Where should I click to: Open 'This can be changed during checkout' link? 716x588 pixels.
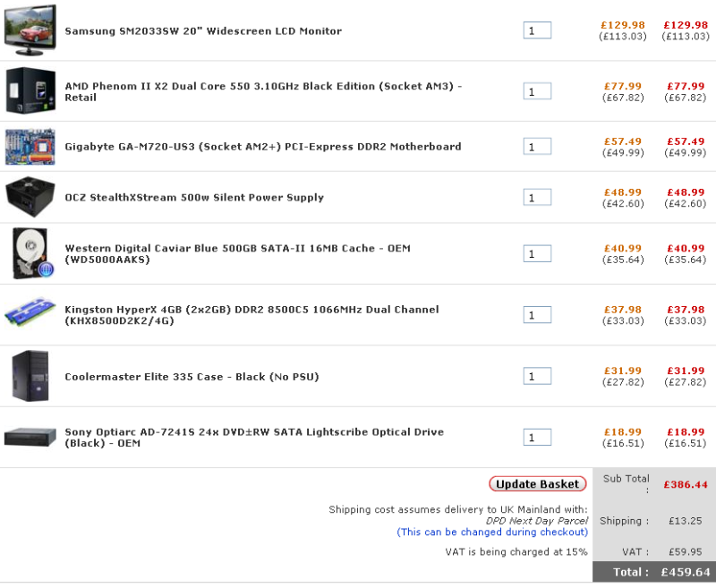tap(492, 532)
